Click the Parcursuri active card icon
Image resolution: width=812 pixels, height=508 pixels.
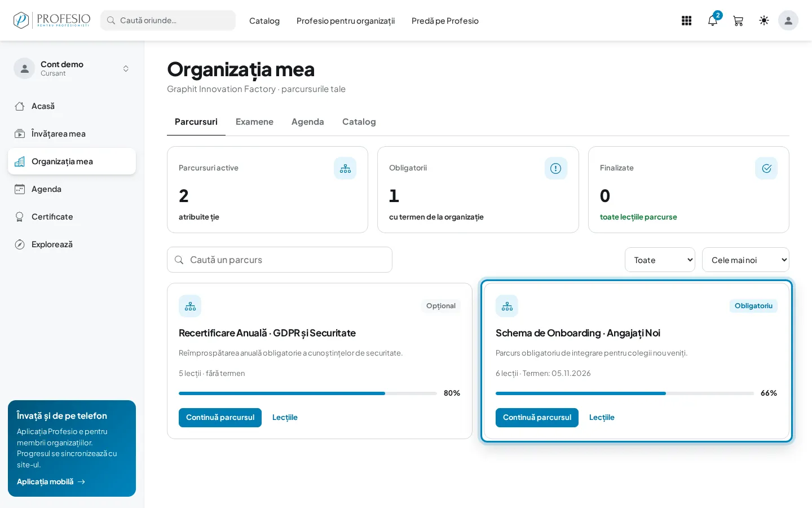click(x=345, y=168)
